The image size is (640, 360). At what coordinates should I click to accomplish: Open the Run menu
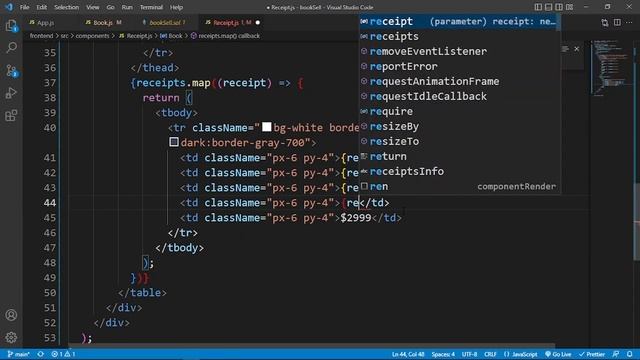127,7
